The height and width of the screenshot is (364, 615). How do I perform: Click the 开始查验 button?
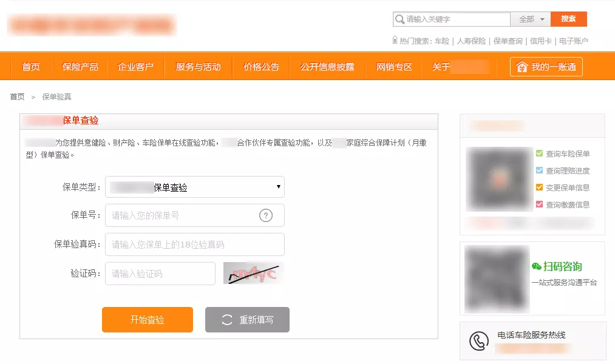coord(147,320)
